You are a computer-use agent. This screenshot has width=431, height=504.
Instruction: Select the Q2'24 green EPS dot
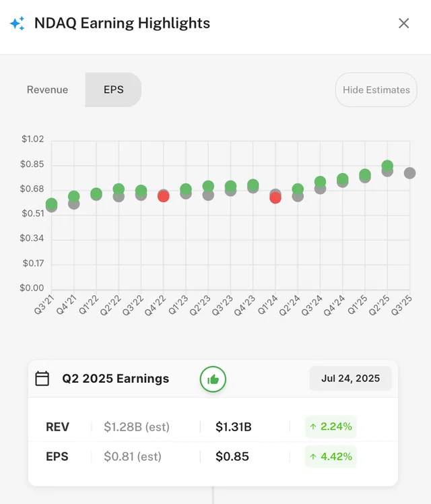pyautogui.click(x=298, y=189)
